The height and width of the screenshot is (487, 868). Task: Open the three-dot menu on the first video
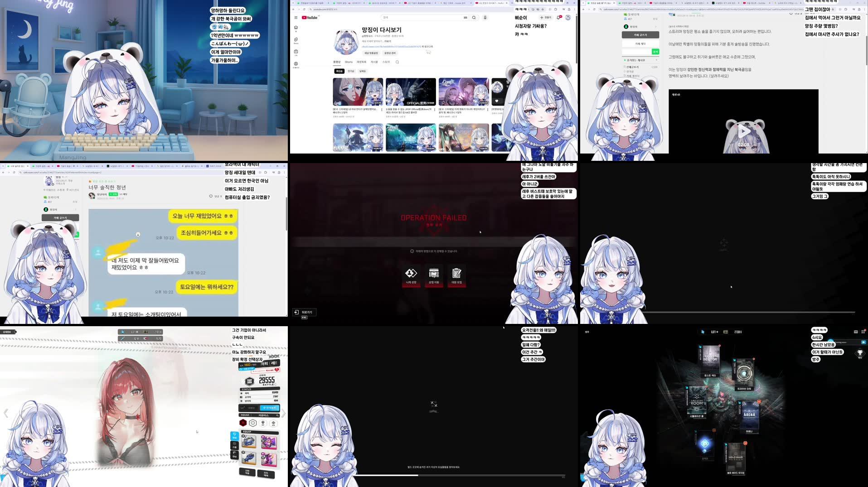coord(382,110)
